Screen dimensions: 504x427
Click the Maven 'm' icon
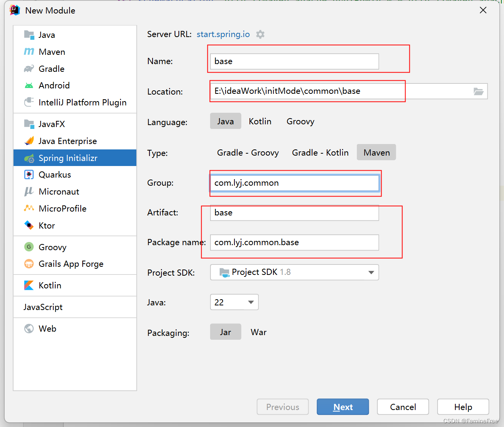pyautogui.click(x=29, y=51)
